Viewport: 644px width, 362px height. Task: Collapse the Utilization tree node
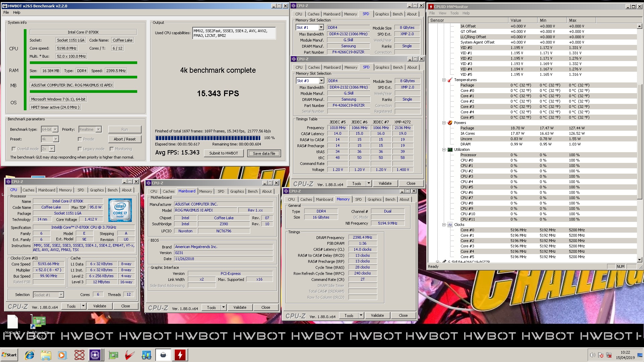tap(444, 149)
